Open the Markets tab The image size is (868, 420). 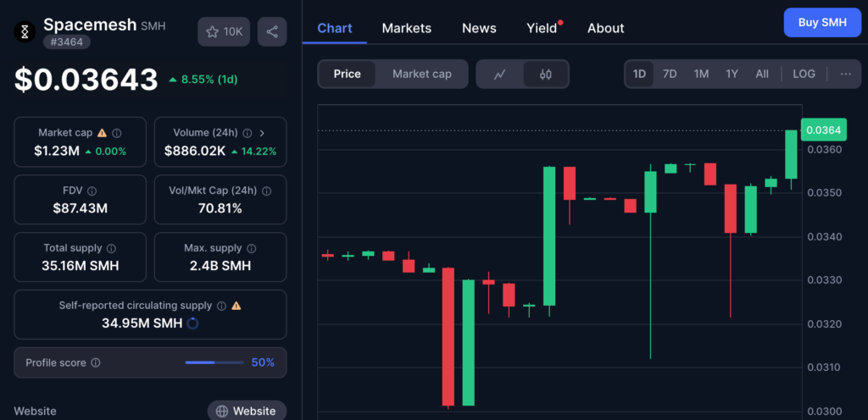point(406,28)
